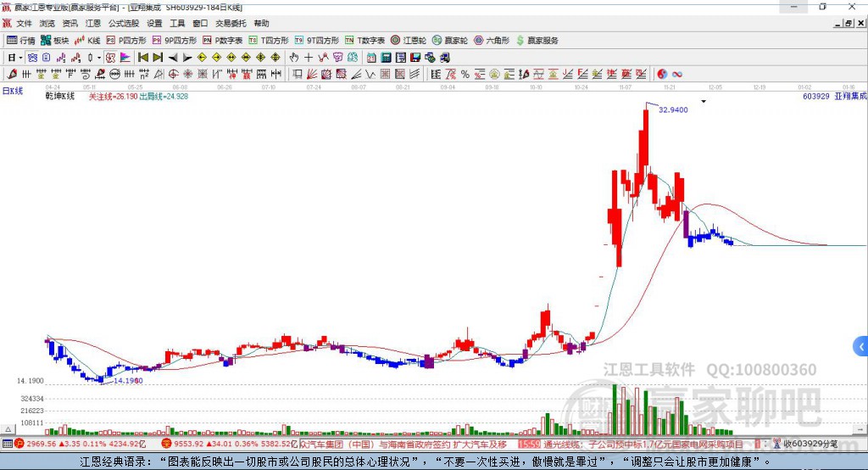
Task: Open the 江恩轮 Gann wheel
Action: [x=408, y=41]
